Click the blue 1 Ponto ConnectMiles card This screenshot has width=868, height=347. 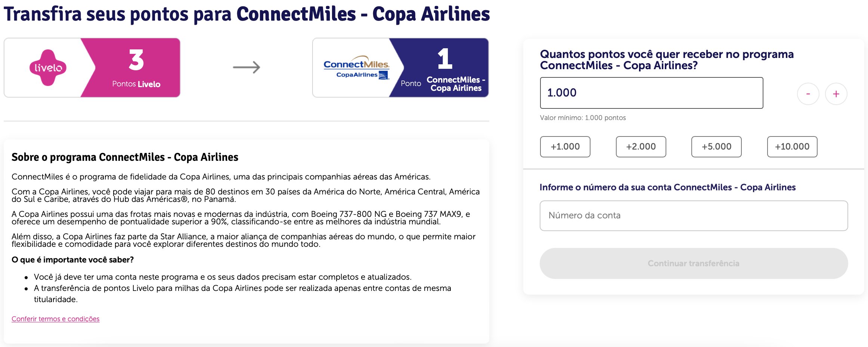439,68
